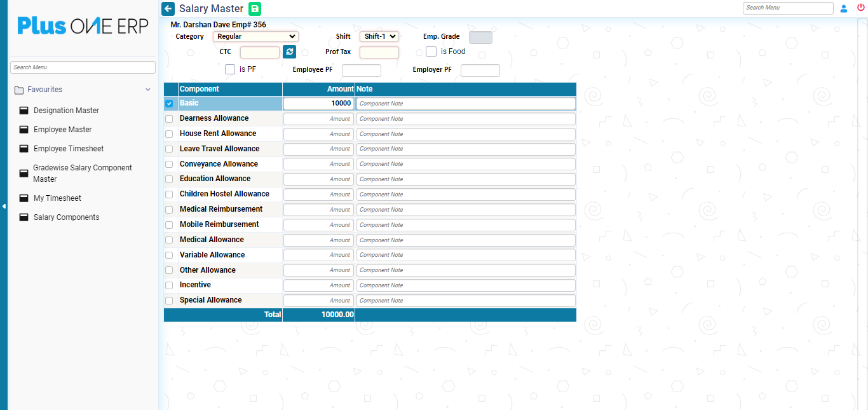Enable the is PF checkbox
868x410 pixels.
230,69
